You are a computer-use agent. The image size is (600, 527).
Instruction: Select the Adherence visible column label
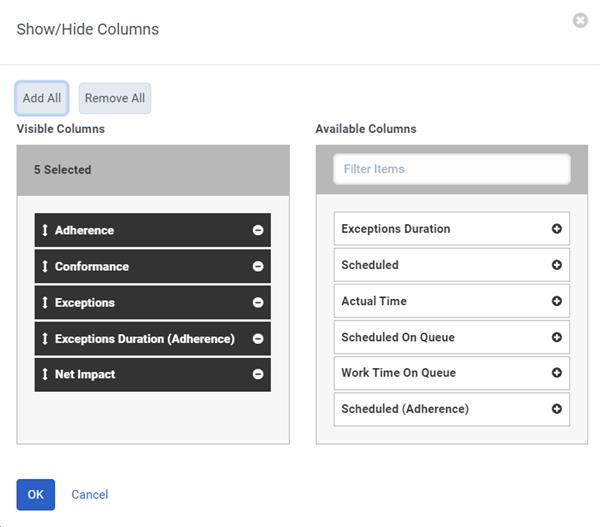point(84,230)
